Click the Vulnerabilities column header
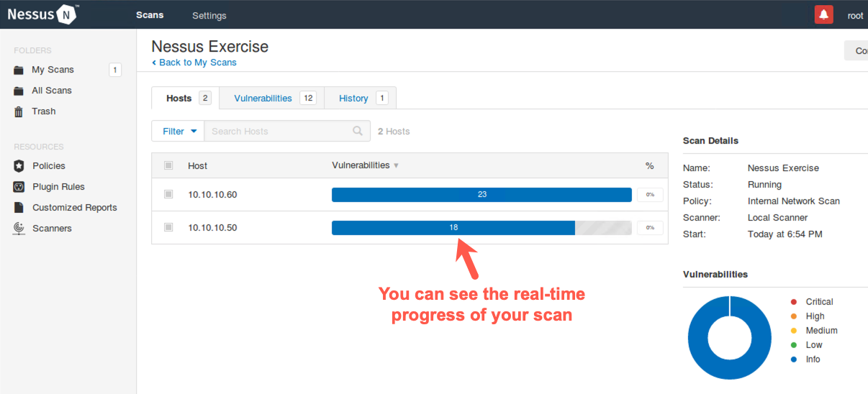Screen dimensions: 868x394 click(x=361, y=165)
